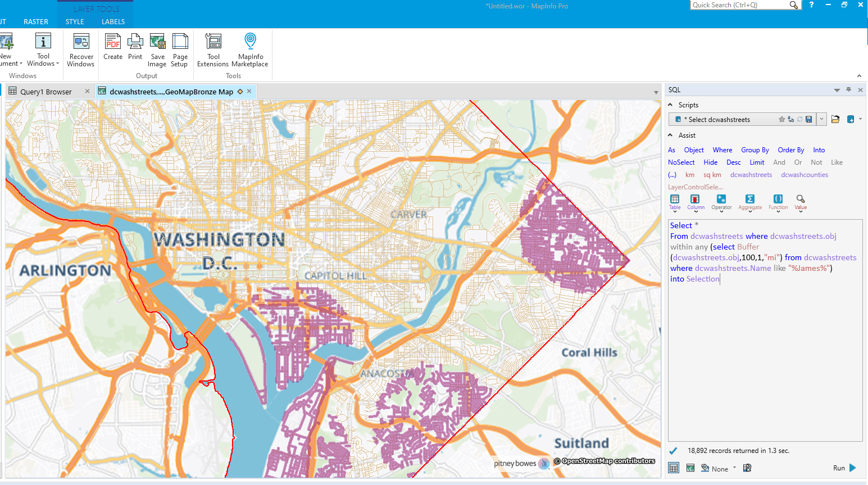Select the Save Image tool
This screenshot has height=485, width=868.
(157, 49)
